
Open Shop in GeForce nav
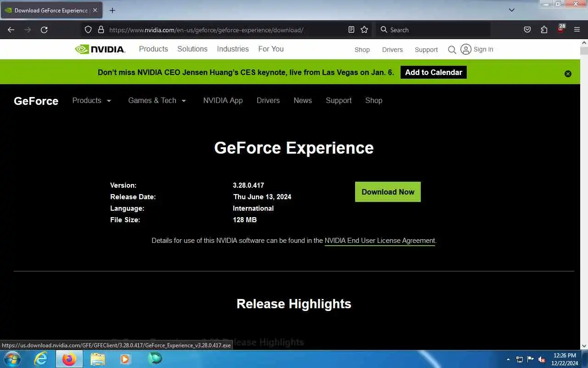pos(374,100)
